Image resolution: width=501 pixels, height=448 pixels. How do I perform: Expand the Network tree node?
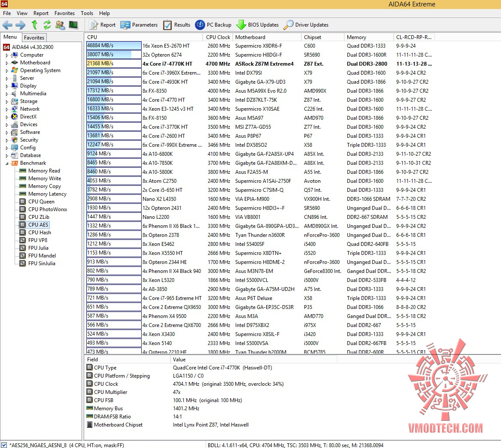(x=7, y=109)
